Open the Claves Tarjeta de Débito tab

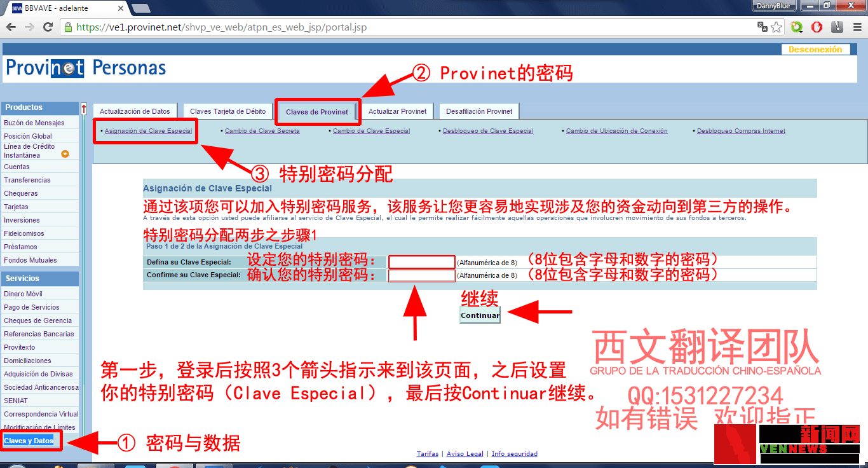point(227,111)
